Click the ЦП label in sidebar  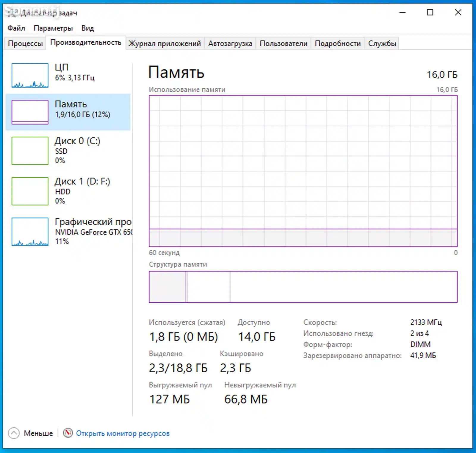pos(62,67)
